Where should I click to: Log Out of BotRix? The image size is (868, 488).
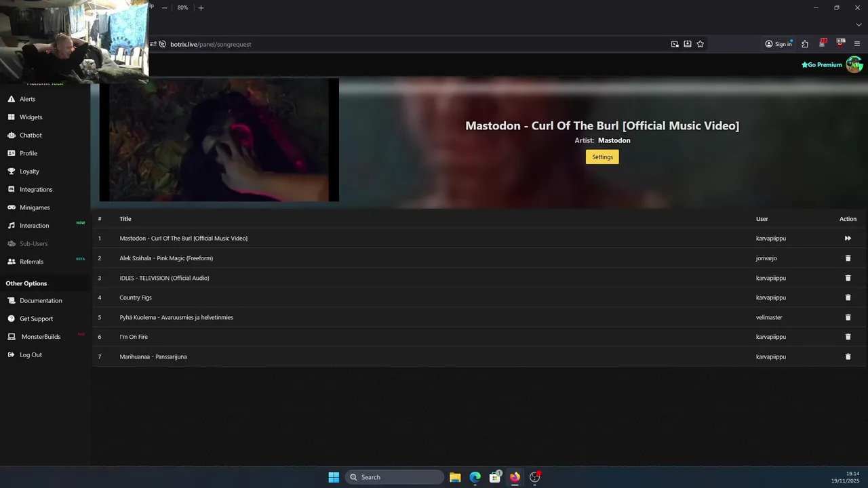click(x=31, y=355)
